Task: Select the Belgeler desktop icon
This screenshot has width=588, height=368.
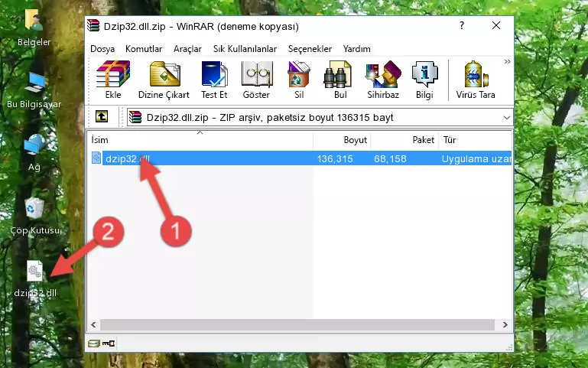Action: tap(34, 28)
